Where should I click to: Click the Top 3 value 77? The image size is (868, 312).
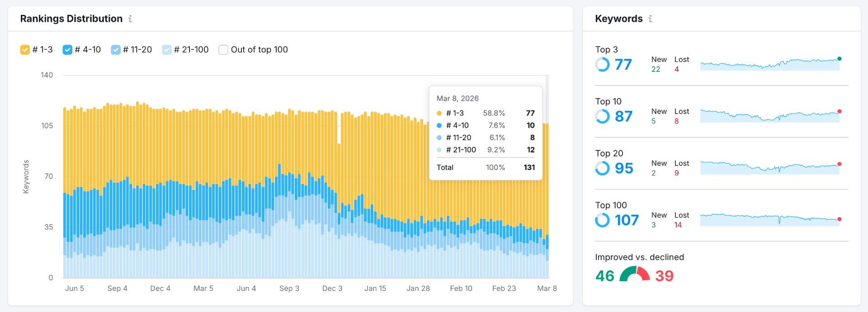click(x=623, y=65)
